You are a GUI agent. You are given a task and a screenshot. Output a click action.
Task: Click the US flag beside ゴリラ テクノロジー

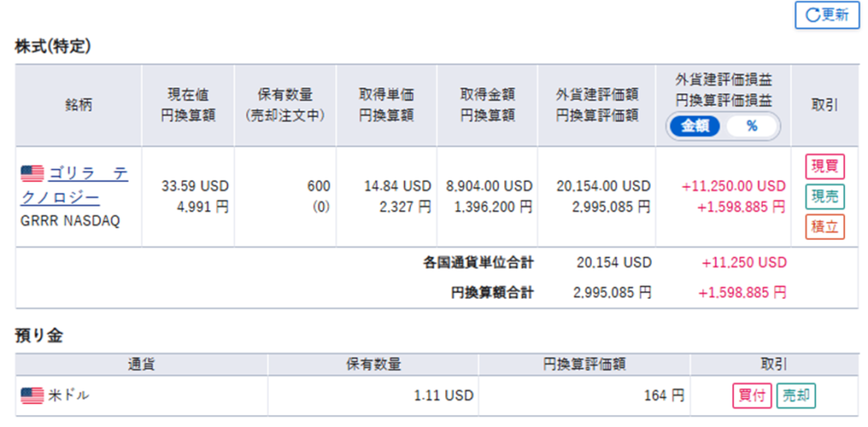coord(32,174)
